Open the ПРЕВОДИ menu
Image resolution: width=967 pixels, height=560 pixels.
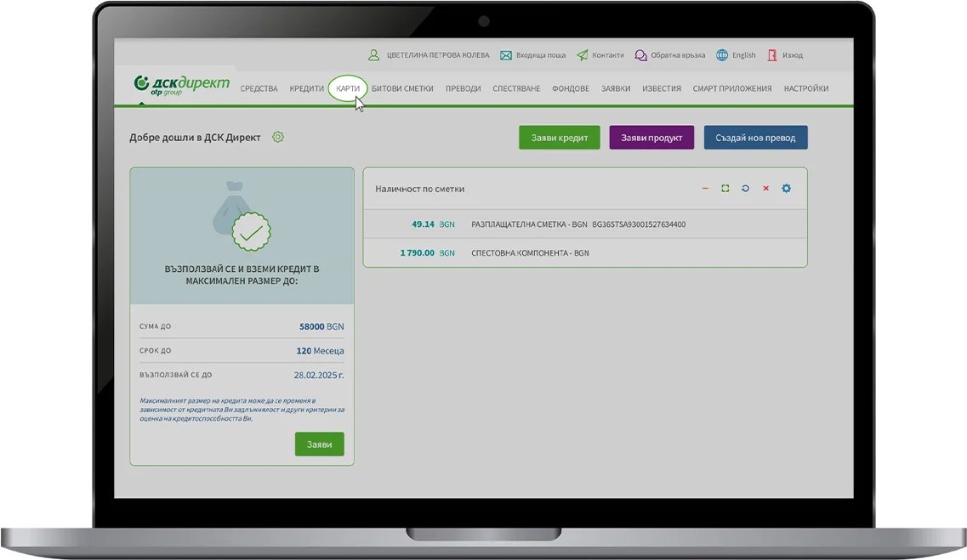tap(464, 88)
